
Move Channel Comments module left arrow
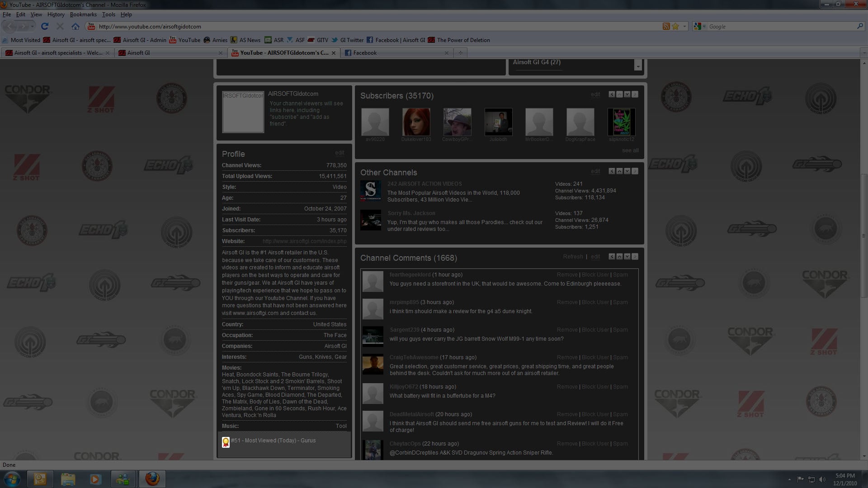(x=612, y=257)
